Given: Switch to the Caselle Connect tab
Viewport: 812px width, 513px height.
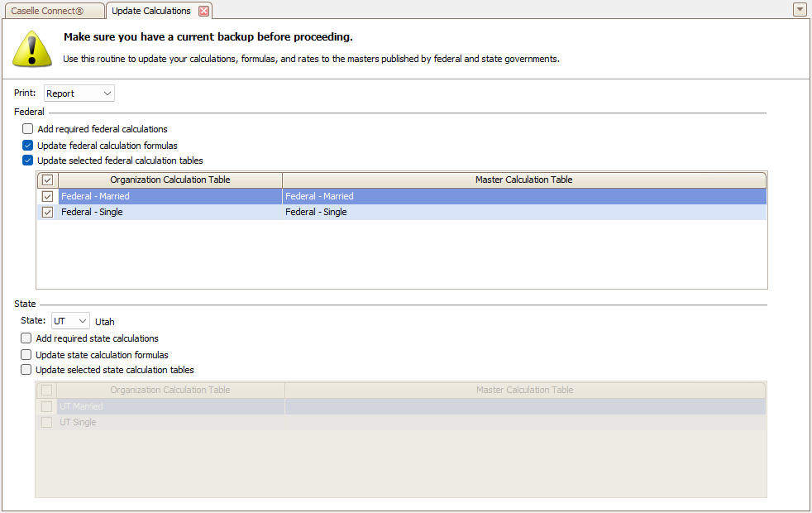Looking at the screenshot, I should pos(53,11).
